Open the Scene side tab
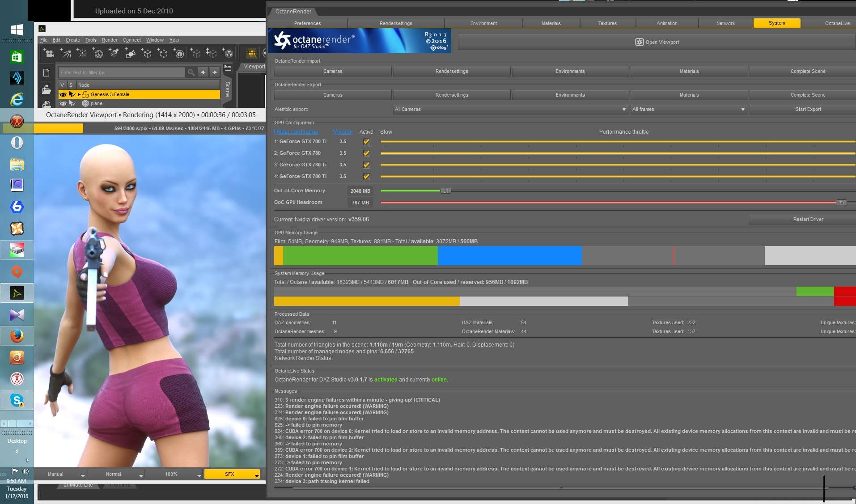Screen dimensions: 856x504 (228, 89)
